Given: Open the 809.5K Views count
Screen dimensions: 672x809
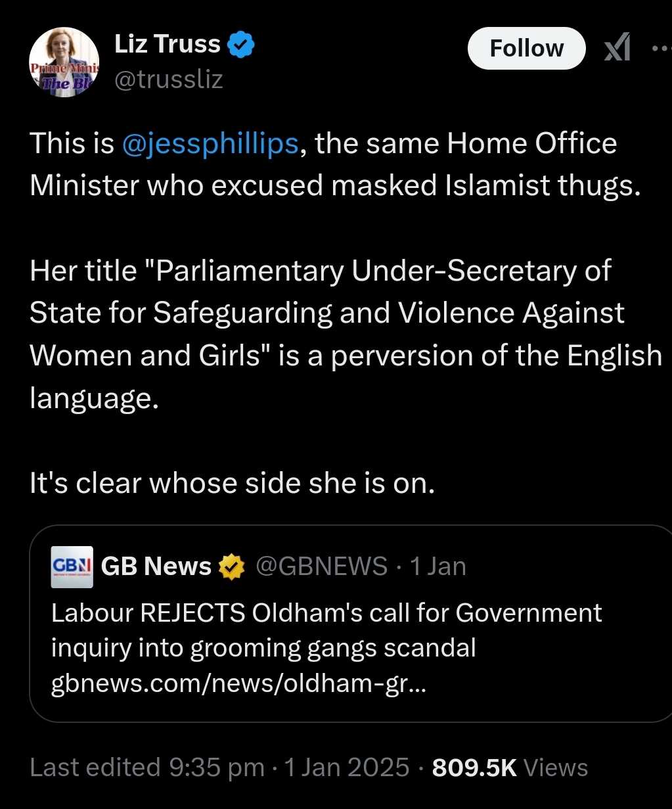Looking at the screenshot, I should [x=510, y=767].
